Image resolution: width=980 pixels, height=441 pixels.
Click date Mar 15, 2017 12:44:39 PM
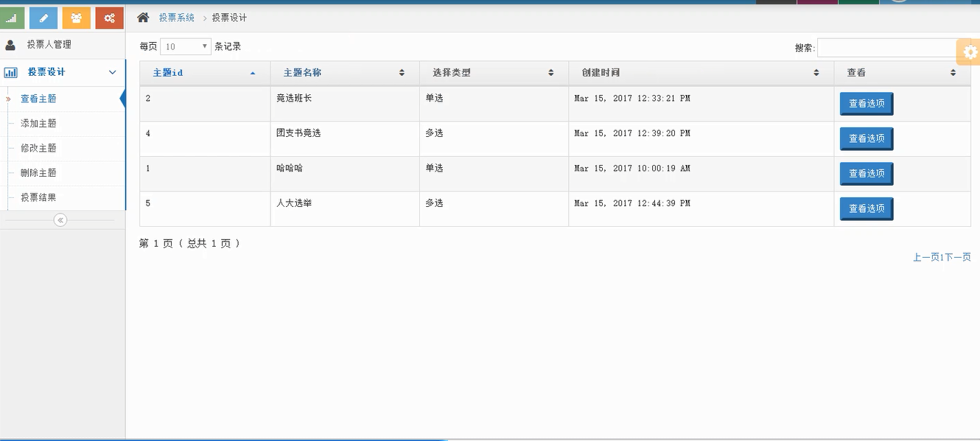click(x=632, y=202)
